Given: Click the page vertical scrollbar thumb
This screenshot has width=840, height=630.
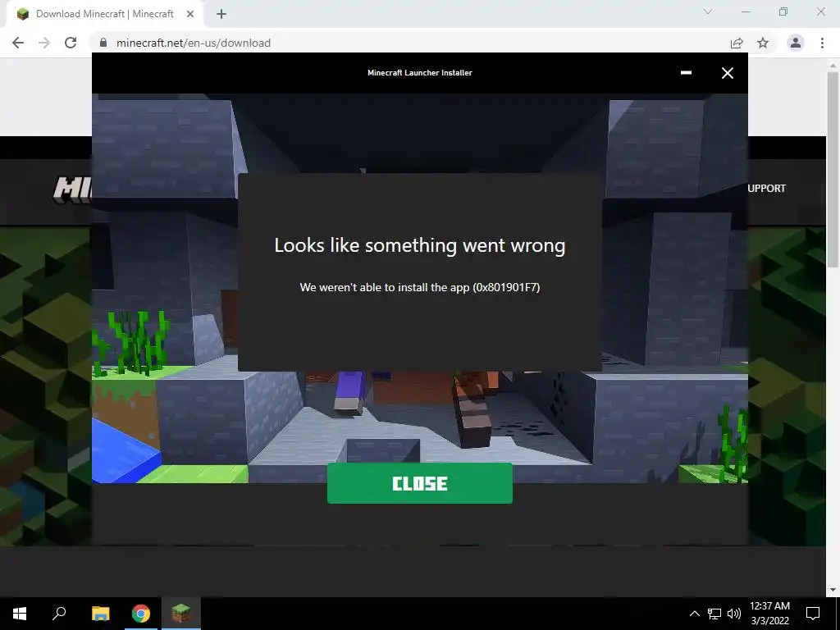Looking at the screenshot, I should pyautogui.click(x=833, y=169).
